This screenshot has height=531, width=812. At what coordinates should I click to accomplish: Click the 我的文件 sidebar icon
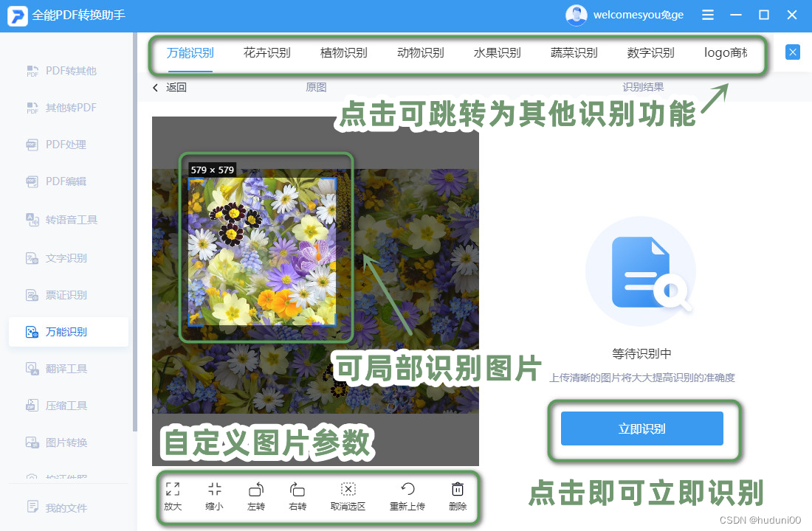click(32, 507)
